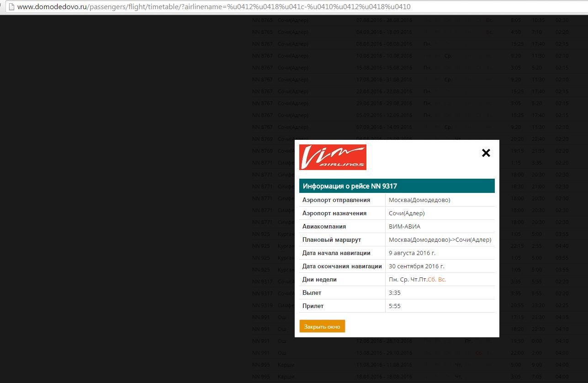The image size is (588, 383).
Task: Select route Москва(Домодедово)->Сочи(Адлер)
Action: pos(440,240)
